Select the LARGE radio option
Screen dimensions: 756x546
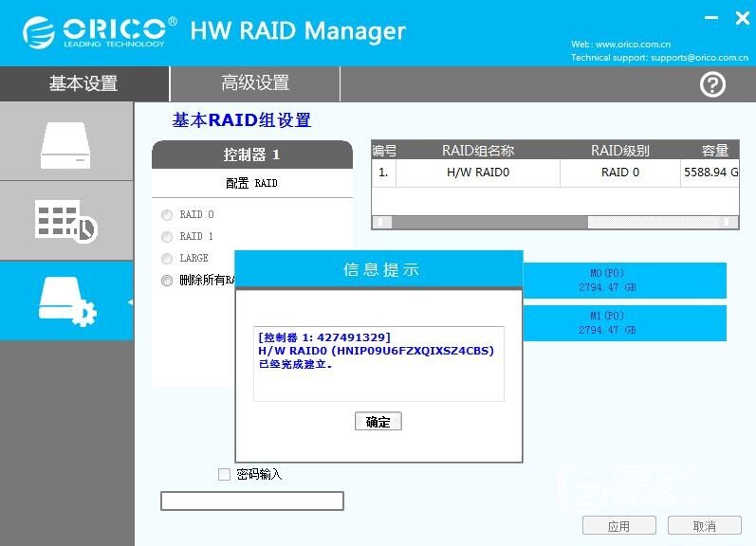pos(167,259)
